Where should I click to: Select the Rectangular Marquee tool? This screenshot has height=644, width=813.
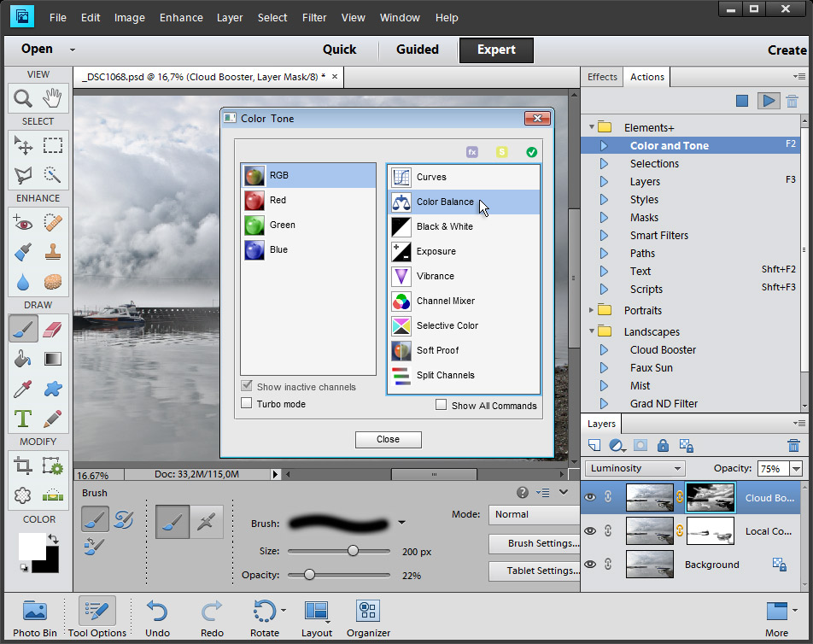(x=53, y=145)
